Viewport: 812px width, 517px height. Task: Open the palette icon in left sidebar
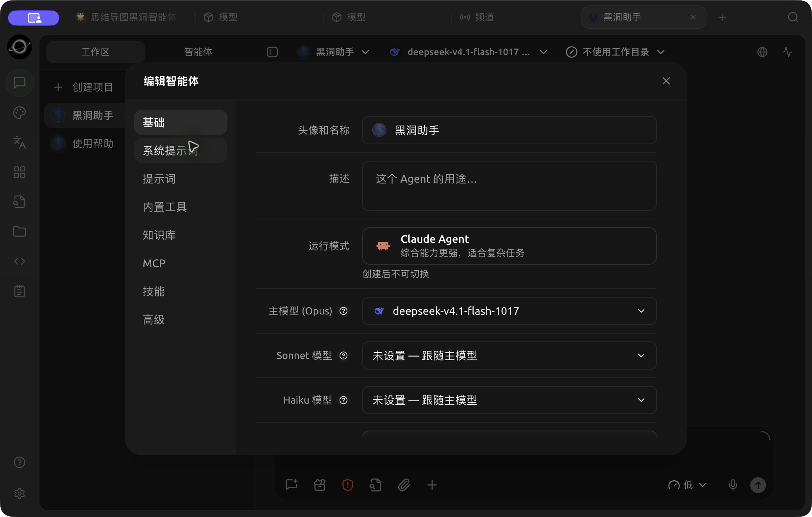[x=20, y=113]
